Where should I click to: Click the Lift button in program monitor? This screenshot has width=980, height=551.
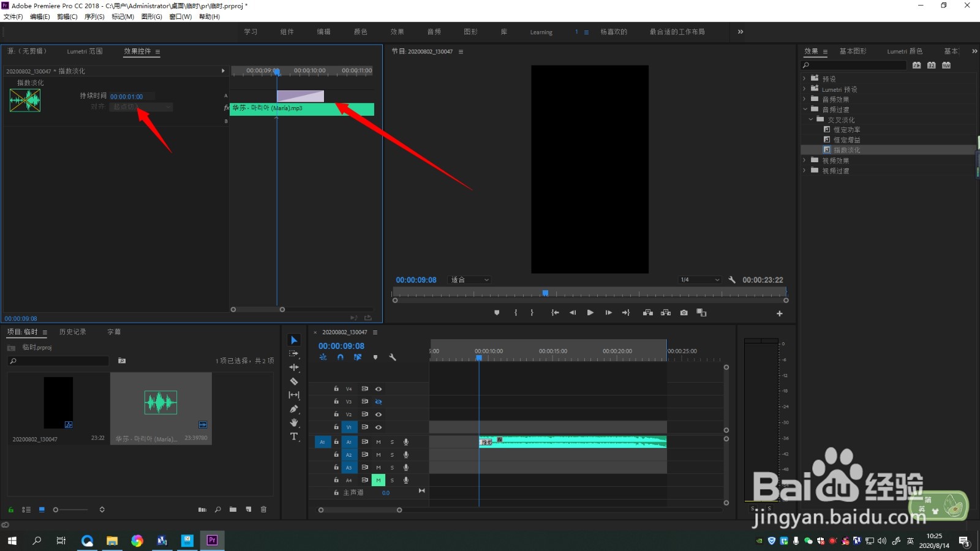647,313
